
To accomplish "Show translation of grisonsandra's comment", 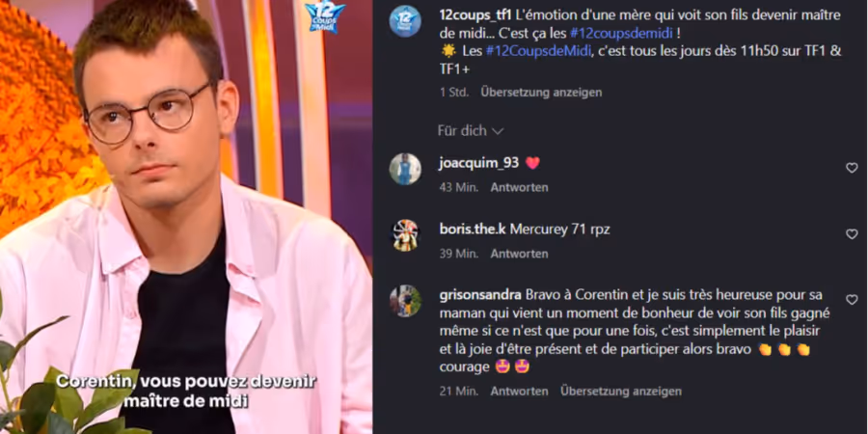I will (x=620, y=392).
